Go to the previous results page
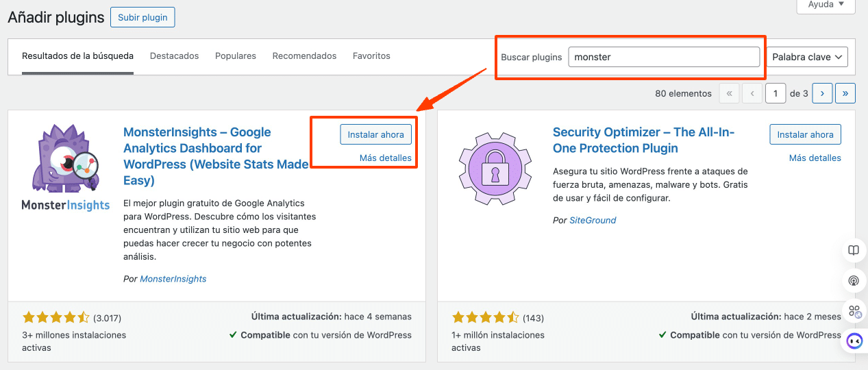This screenshot has height=370, width=868. coord(752,93)
